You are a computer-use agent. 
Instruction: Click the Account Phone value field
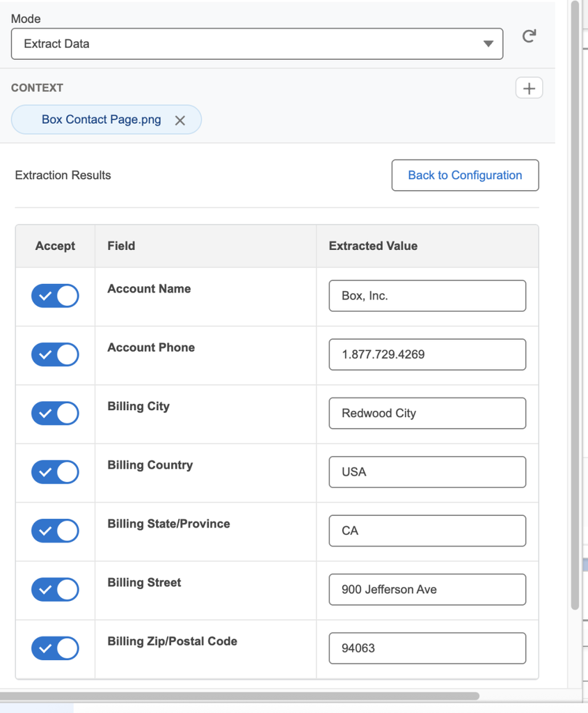pos(427,354)
